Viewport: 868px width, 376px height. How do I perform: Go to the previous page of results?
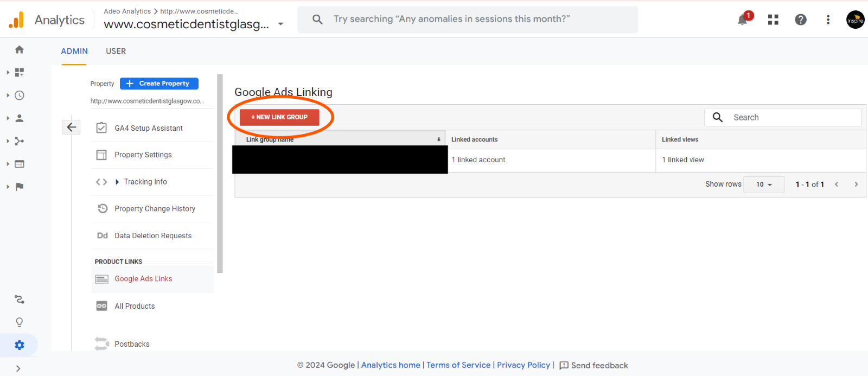[837, 184]
